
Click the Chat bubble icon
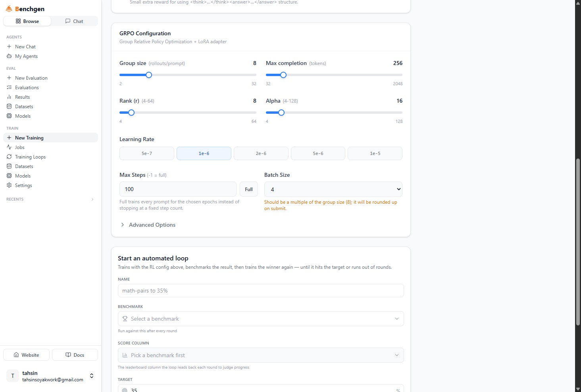click(68, 21)
